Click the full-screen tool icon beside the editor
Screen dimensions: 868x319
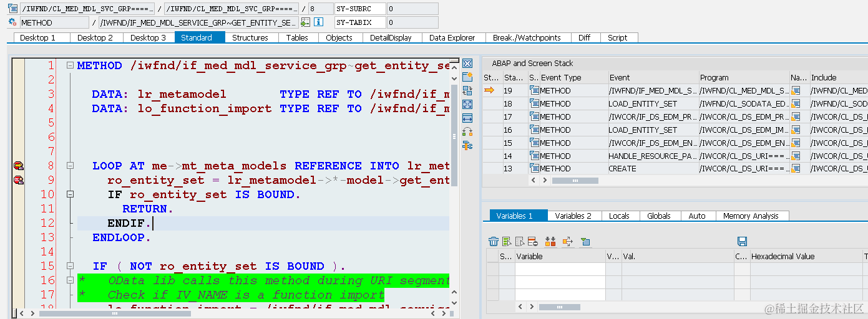(x=467, y=105)
